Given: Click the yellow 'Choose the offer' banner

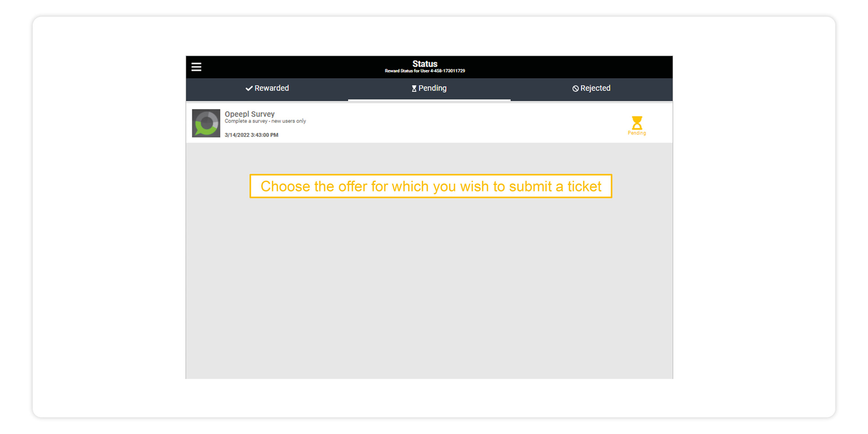Looking at the screenshot, I should (431, 186).
